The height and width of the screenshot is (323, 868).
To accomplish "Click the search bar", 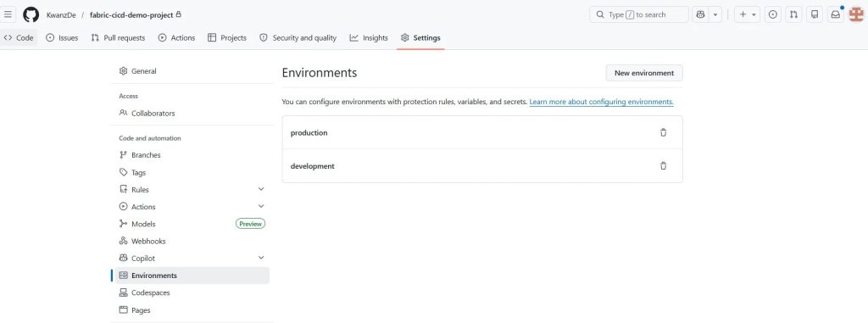I will pos(639,14).
